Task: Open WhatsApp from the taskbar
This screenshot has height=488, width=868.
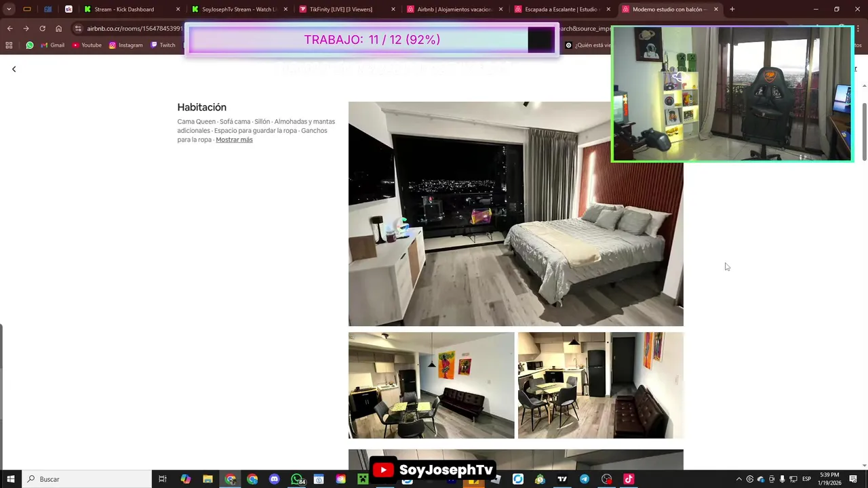Action: click(297, 479)
